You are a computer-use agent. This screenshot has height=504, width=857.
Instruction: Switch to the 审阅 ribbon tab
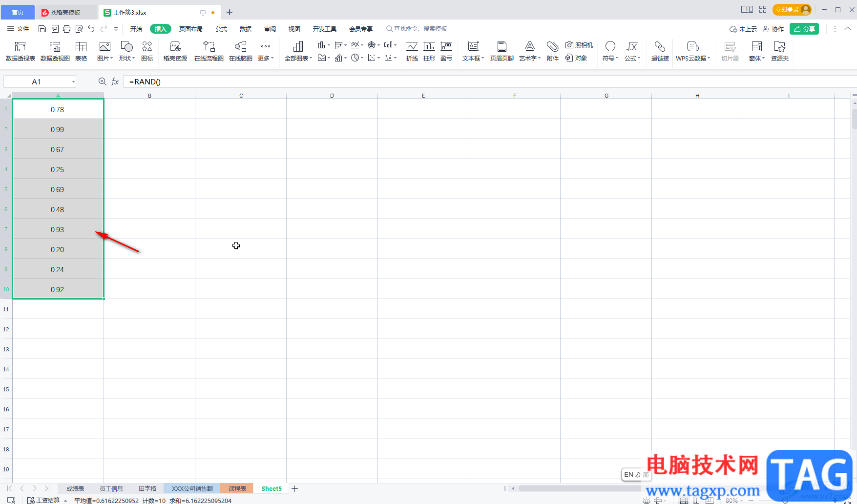pos(270,29)
